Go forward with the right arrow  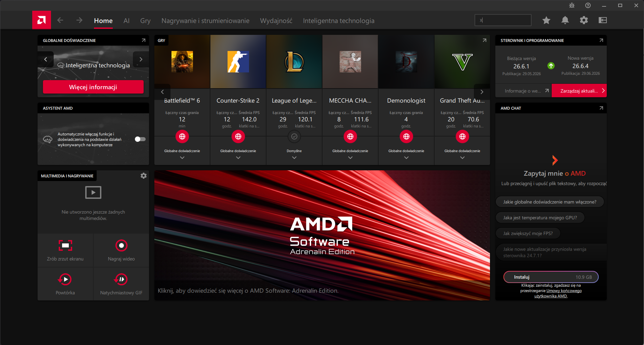click(79, 20)
